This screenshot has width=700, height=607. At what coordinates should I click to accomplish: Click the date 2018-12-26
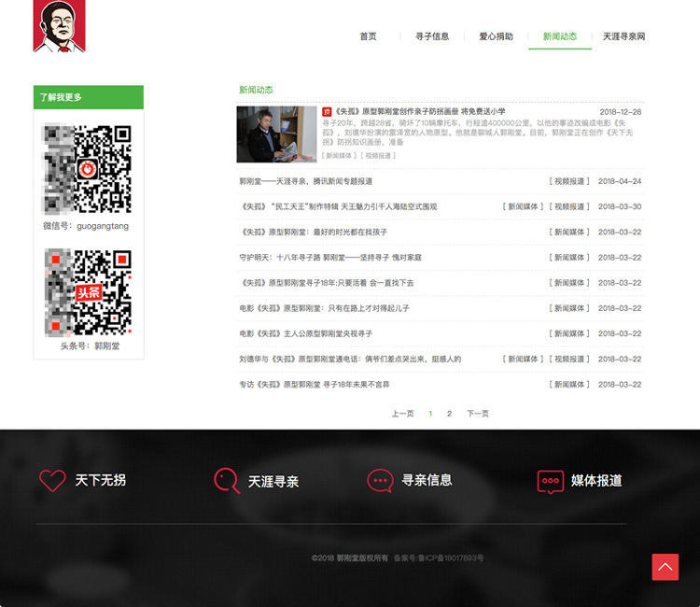pyautogui.click(x=621, y=112)
